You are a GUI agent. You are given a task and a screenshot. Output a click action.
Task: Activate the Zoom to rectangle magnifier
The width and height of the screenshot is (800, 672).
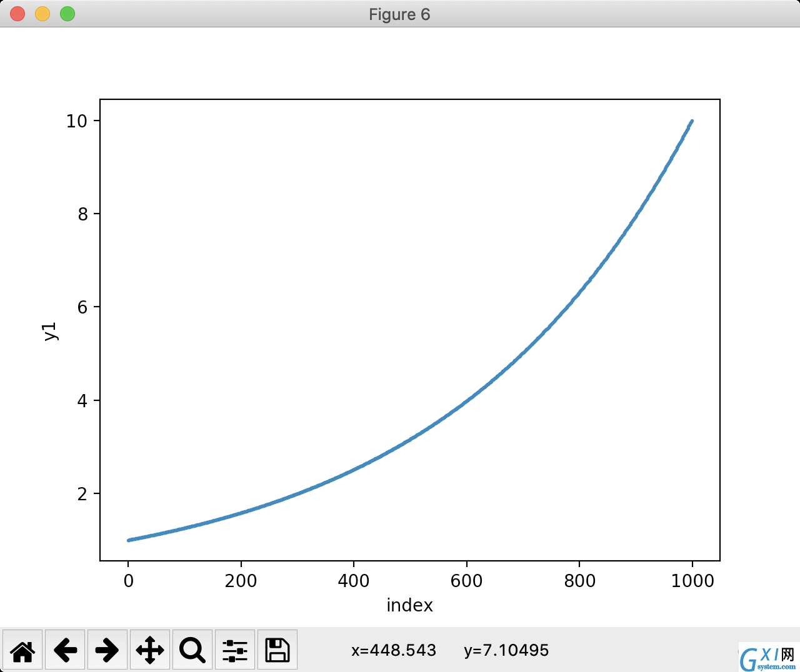pos(192,650)
